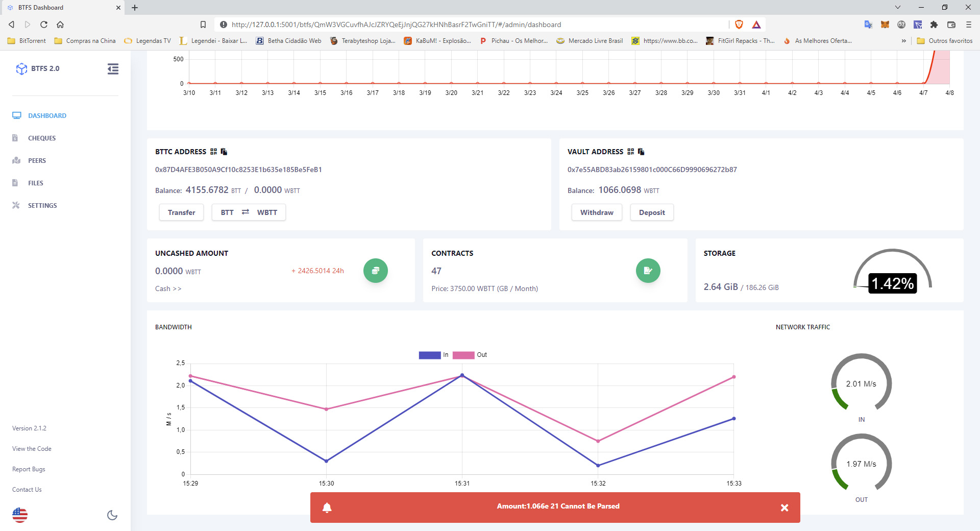Click the Transfer button
The image size is (980, 531).
pyautogui.click(x=181, y=212)
